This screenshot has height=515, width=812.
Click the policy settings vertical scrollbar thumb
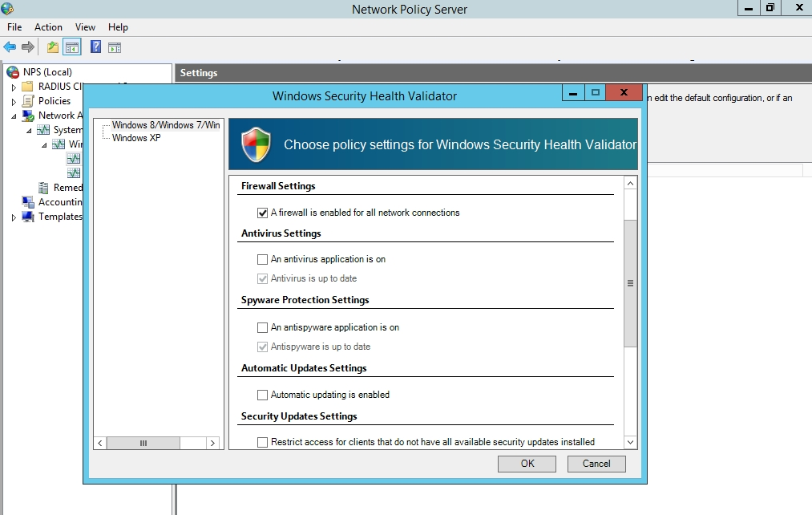click(x=630, y=283)
